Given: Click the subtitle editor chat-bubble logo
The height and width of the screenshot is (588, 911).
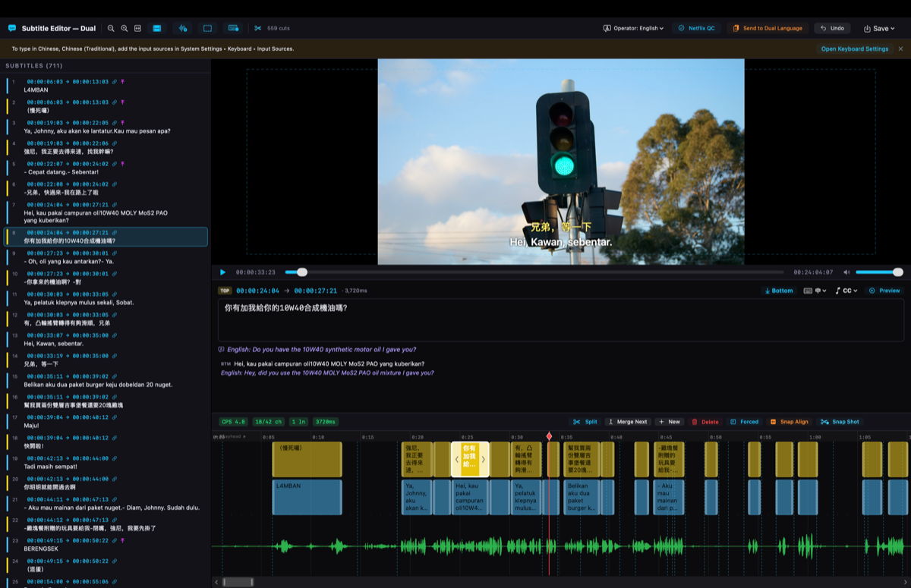Looking at the screenshot, I should (12, 28).
